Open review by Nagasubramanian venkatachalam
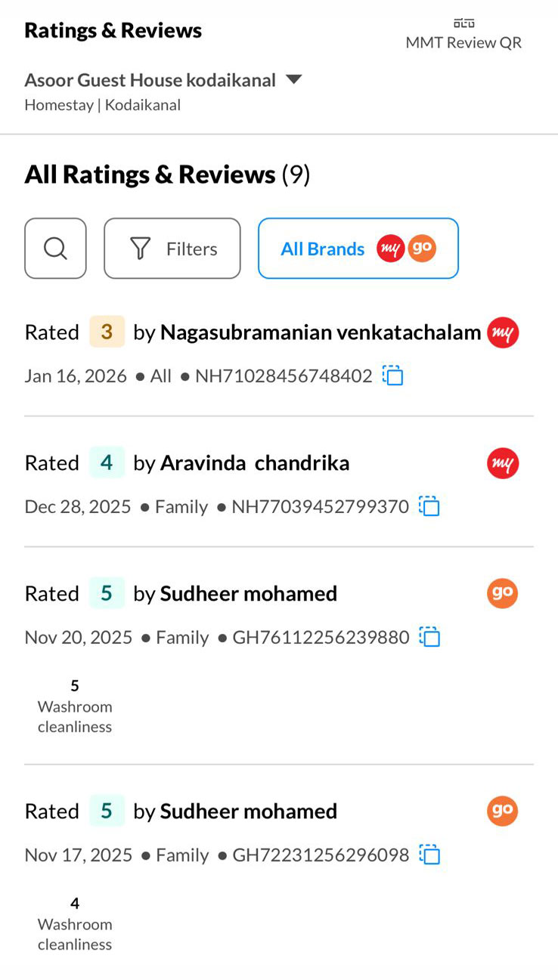The height and width of the screenshot is (980, 558). coord(321,332)
